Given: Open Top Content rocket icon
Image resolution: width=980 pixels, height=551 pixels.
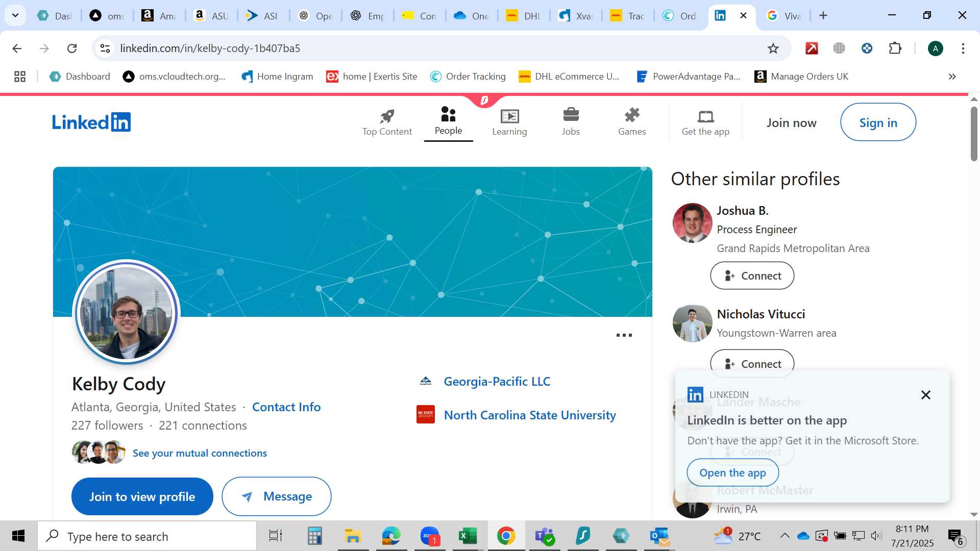Looking at the screenshot, I should tap(387, 116).
